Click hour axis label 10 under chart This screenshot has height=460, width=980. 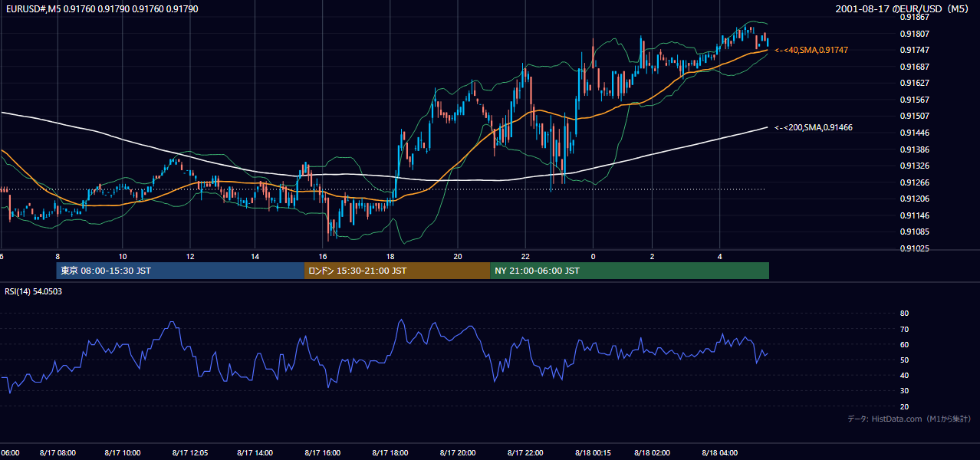coord(123,256)
